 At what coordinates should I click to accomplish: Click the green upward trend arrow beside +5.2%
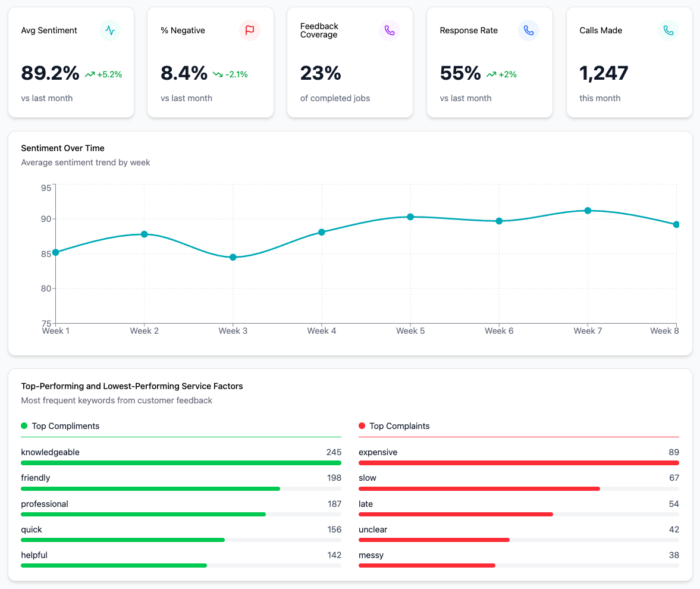point(89,74)
